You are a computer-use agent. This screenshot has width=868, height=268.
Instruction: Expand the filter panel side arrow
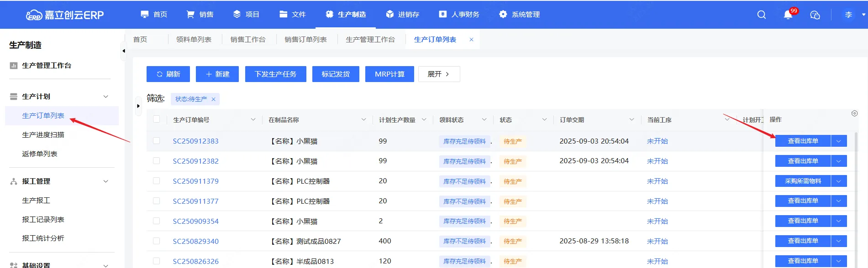point(138,106)
